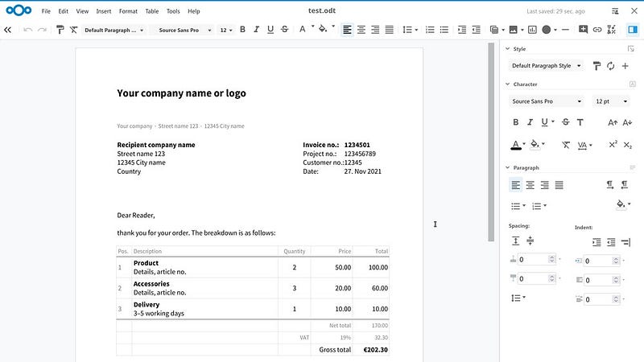This screenshot has height=362, width=644.
Task: Click 'Your company name or logo' heading
Action: (182, 93)
